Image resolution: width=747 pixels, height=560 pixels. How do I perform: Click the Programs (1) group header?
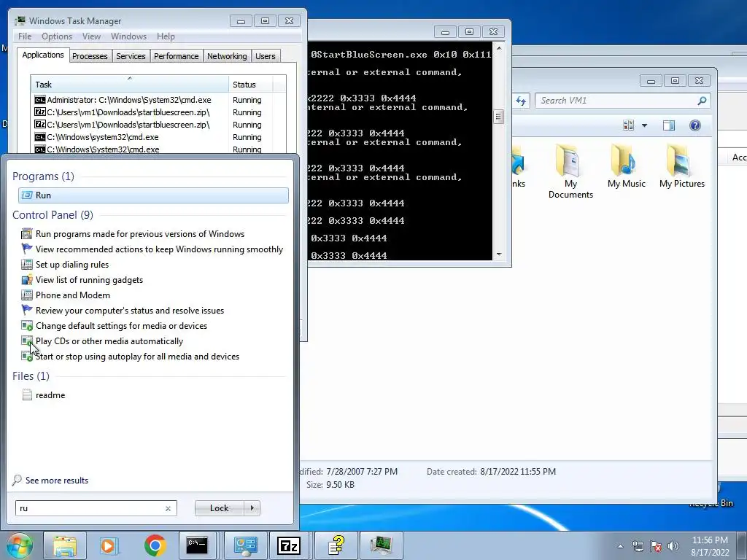[x=43, y=176]
